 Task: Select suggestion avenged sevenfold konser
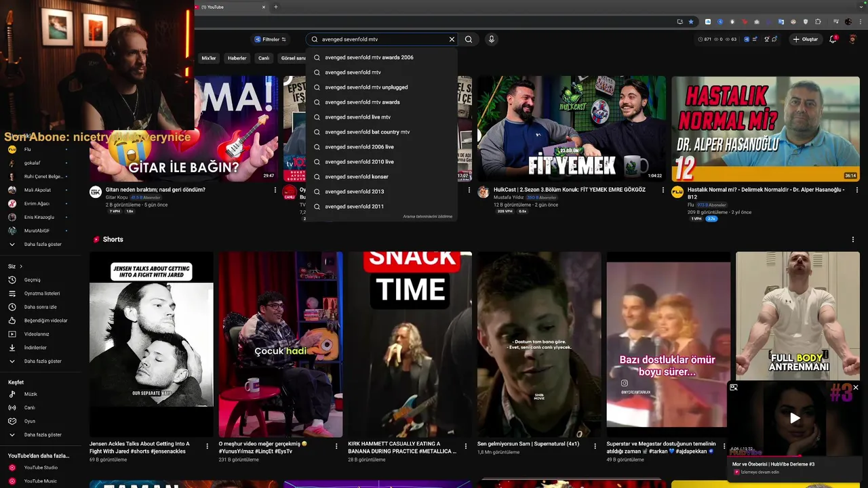(381, 177)
